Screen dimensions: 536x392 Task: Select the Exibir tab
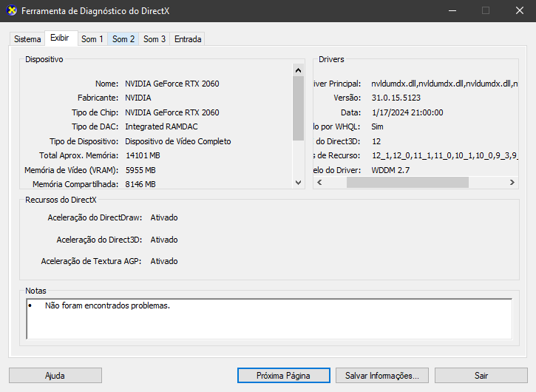click(x=60, y=38)
